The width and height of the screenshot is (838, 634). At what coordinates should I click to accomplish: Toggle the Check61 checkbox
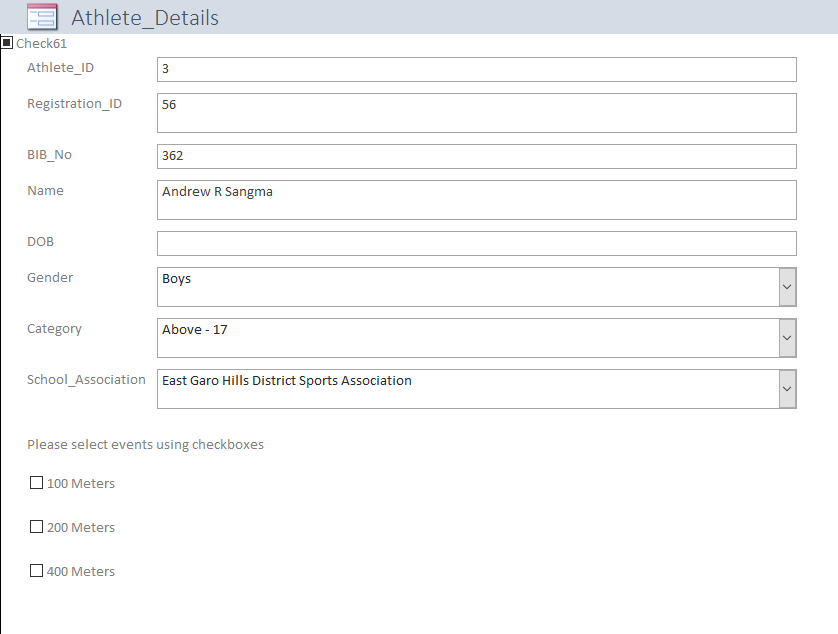click(x=8, y=43)
